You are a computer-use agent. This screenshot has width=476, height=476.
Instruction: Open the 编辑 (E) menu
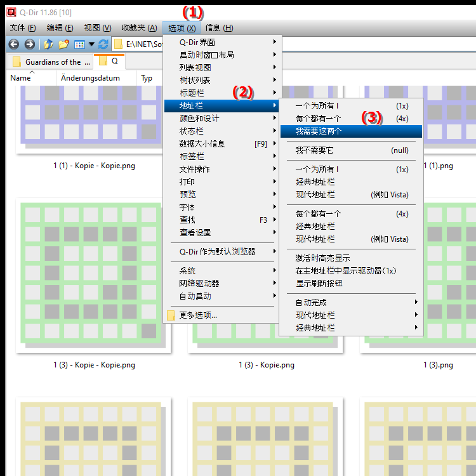point(60,28)
